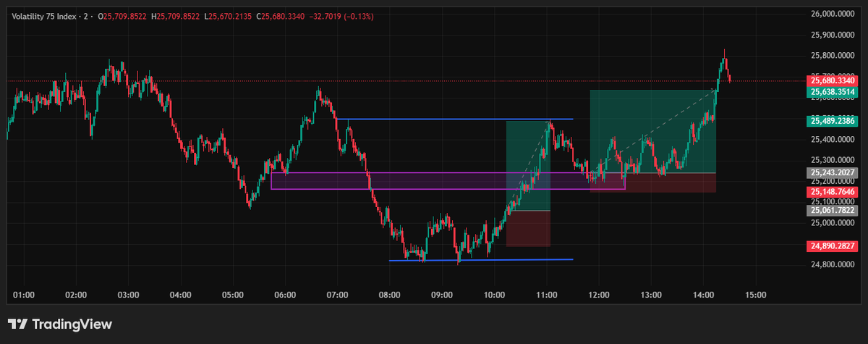Click the 09:00 time axis label

coord(441,295)
